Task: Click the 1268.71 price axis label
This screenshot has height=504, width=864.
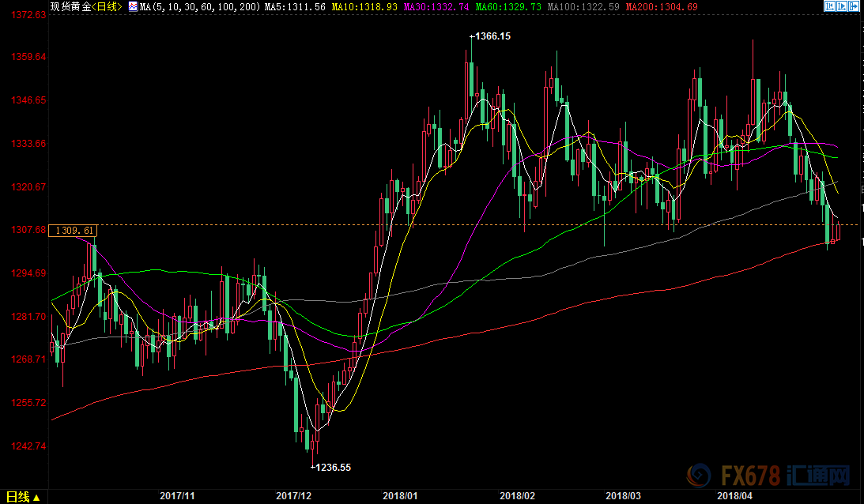Action: click(x=28, y=359)
